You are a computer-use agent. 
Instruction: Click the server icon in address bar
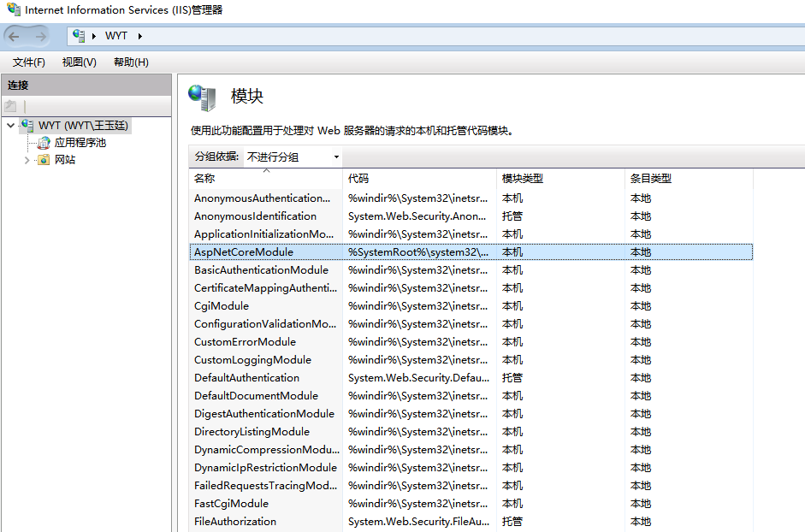(x=79, y=35)
